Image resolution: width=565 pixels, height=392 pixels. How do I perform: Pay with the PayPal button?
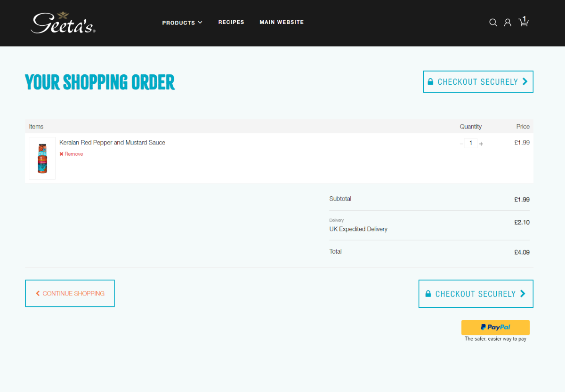pyautogui.click(x=495, y=327)
